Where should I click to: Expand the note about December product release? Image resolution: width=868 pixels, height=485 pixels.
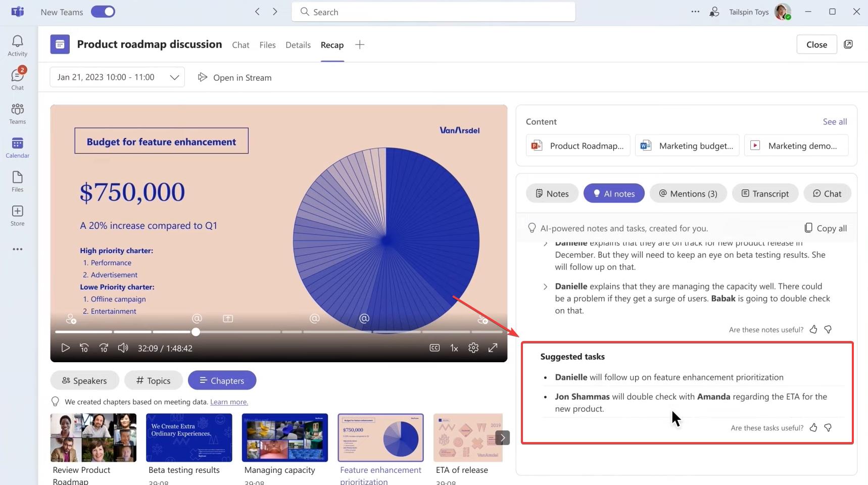[x=545, y=244]
